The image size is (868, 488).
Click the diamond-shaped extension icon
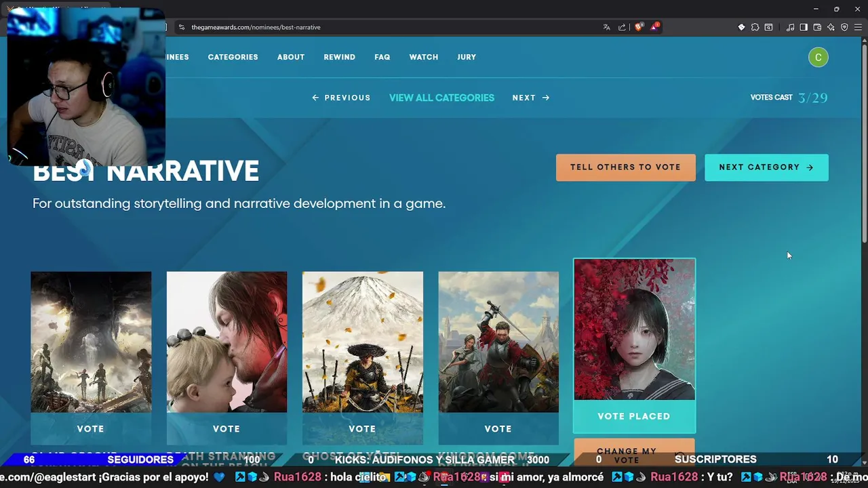(741, 27)
